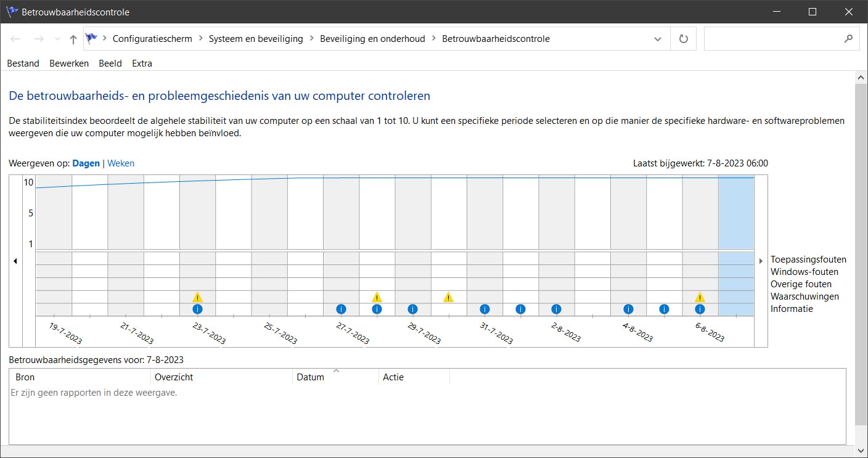
Task: Switch the chart view to Dagen
Action: pos(86,163)
